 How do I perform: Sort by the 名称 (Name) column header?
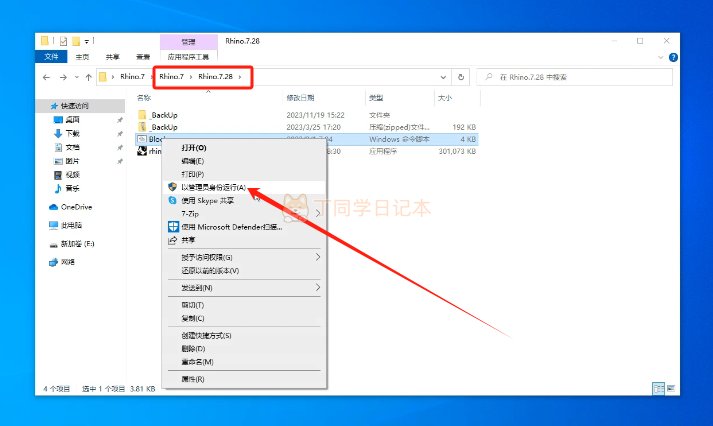144,98
